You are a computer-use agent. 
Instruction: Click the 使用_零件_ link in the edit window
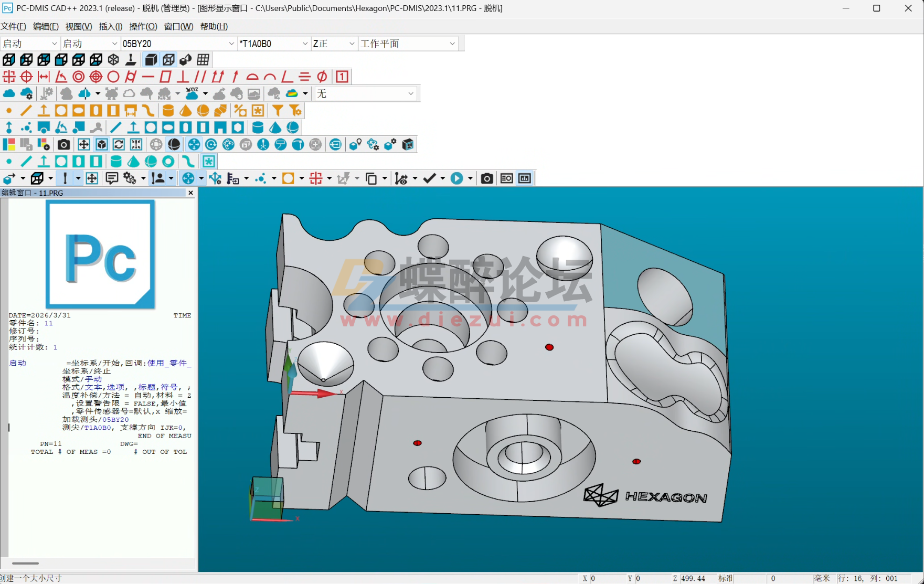pos(169,363)
